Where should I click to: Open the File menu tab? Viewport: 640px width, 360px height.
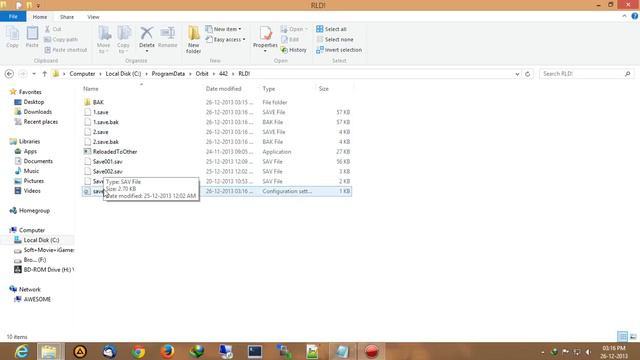pos(13,17)
